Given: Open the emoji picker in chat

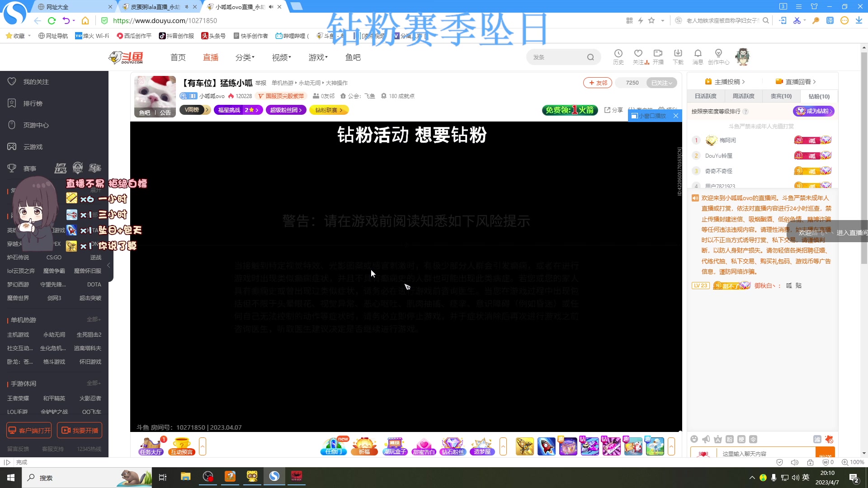Looking at the screenshot, I should coord(694,439).
